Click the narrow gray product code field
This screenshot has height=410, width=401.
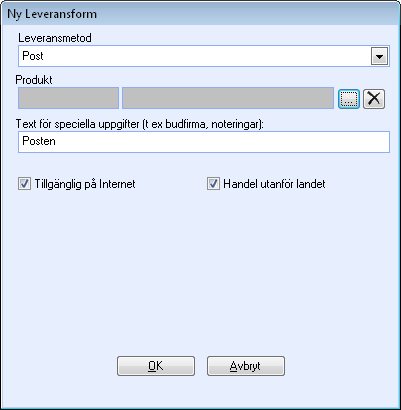point(68,98)
